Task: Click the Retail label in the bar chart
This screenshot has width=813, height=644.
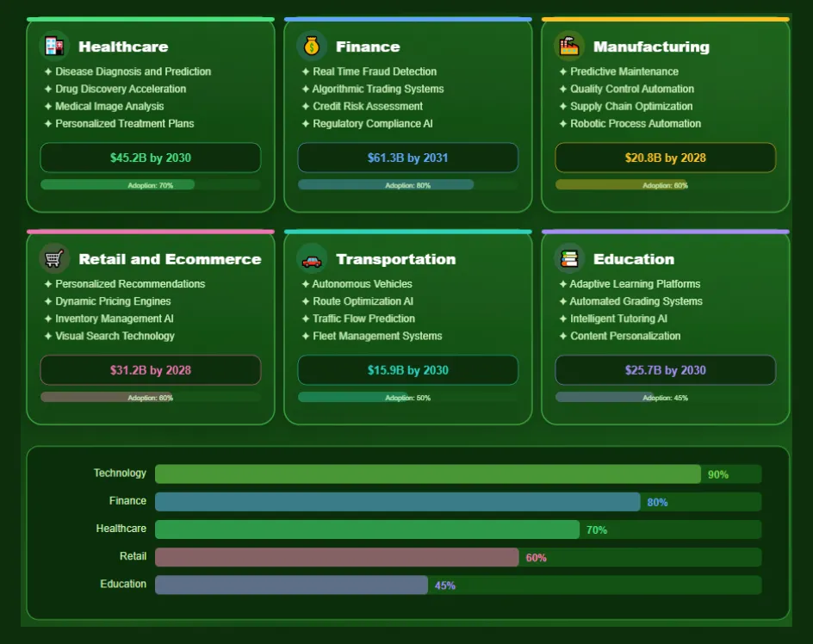Action: (133, 556)
